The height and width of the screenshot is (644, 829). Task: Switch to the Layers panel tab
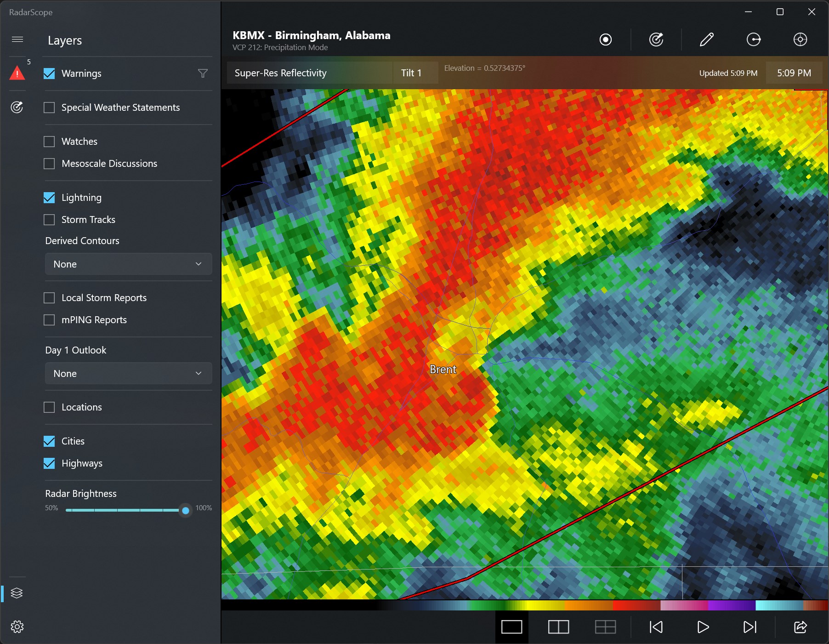(17, 593)
